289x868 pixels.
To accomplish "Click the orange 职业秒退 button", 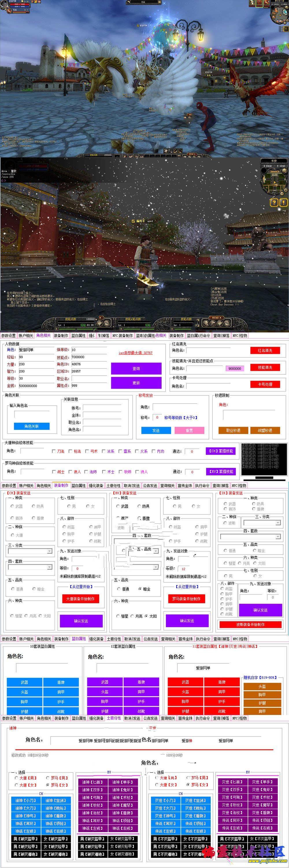I will click(233, 430).
